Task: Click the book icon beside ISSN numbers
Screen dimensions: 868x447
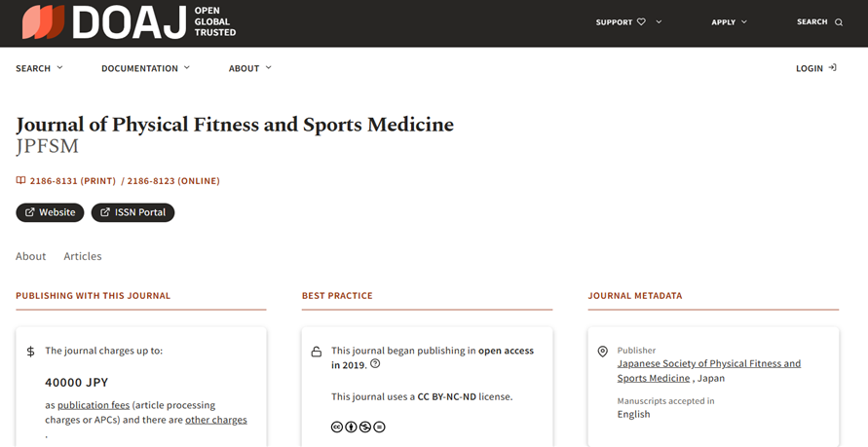Action: [20, 180]
